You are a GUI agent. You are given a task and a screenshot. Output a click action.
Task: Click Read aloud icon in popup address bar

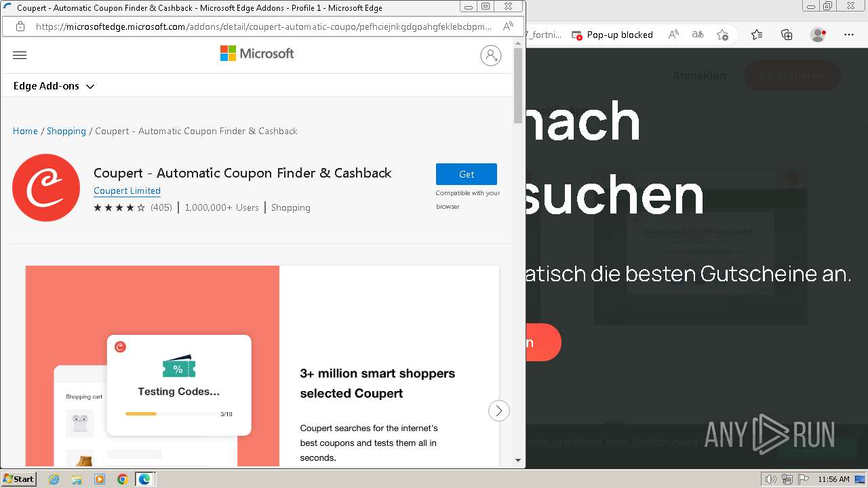[508, 26]
